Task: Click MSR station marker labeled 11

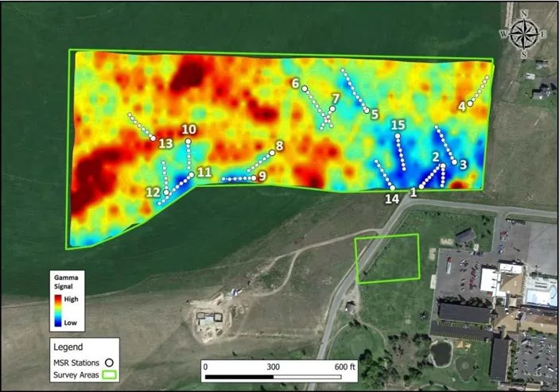Action: [x=192, y=175]
